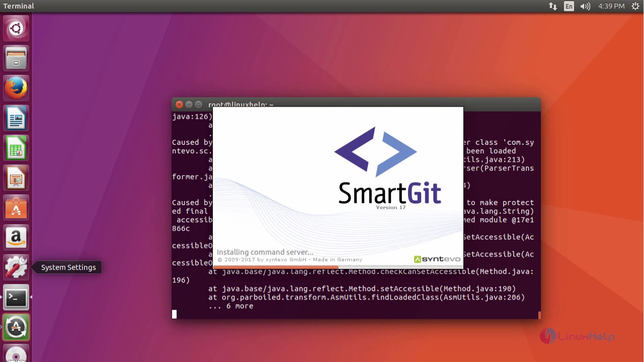Viewport: 644px width, 362px height.
Task: Open the Ubuntu Dash search launcher
Action: pyautogui.click(x=16, y=28)
